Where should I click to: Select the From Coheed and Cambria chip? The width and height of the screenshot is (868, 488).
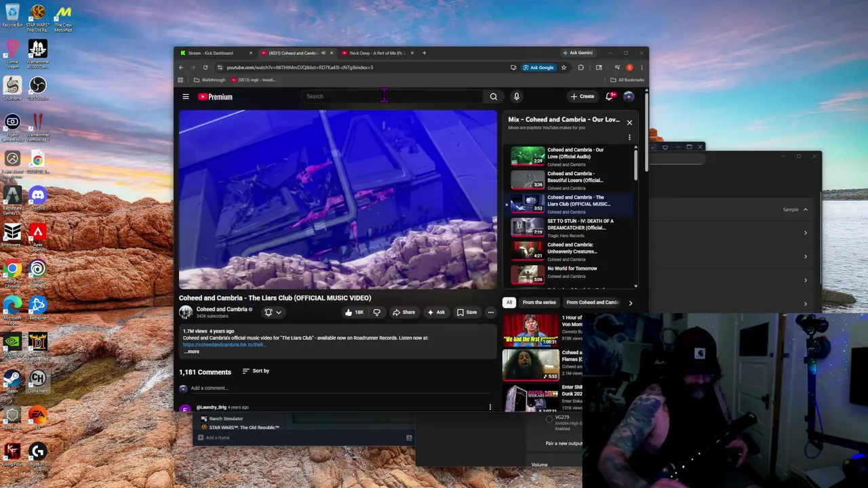click(x=593, y=302)
